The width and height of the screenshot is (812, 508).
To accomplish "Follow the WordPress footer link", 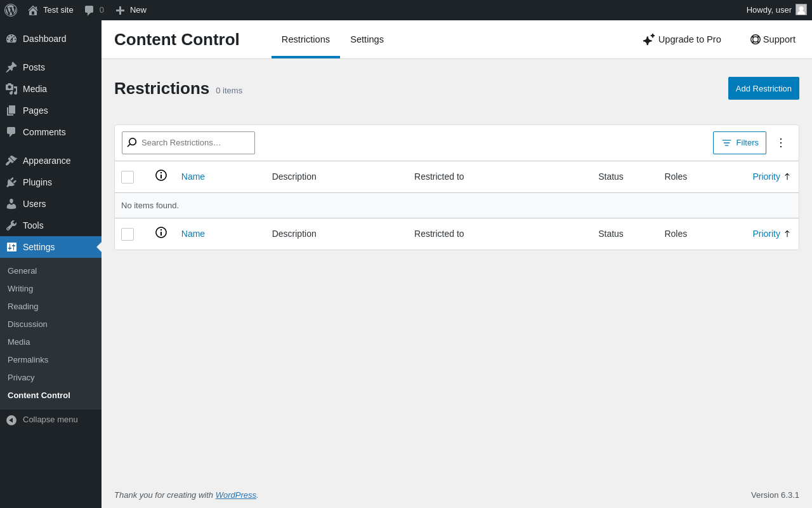I will point(236,495).
